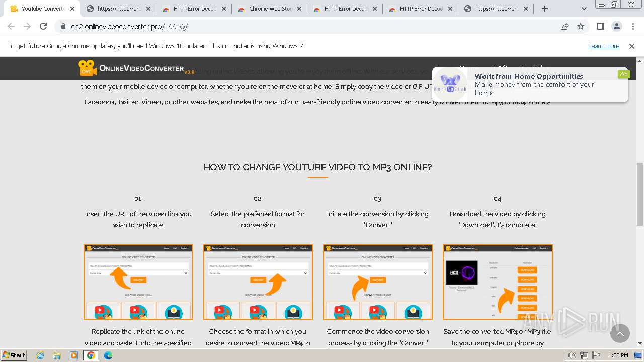Click the OnlineVideoConverter logo

coord(136,68)
